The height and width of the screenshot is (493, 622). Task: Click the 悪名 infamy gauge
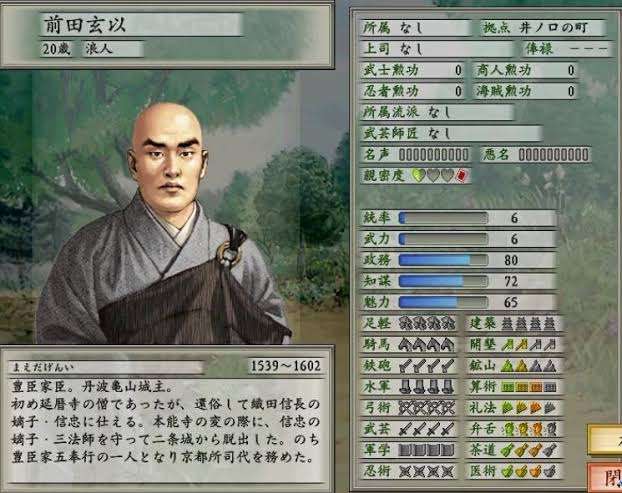(554, 155)
